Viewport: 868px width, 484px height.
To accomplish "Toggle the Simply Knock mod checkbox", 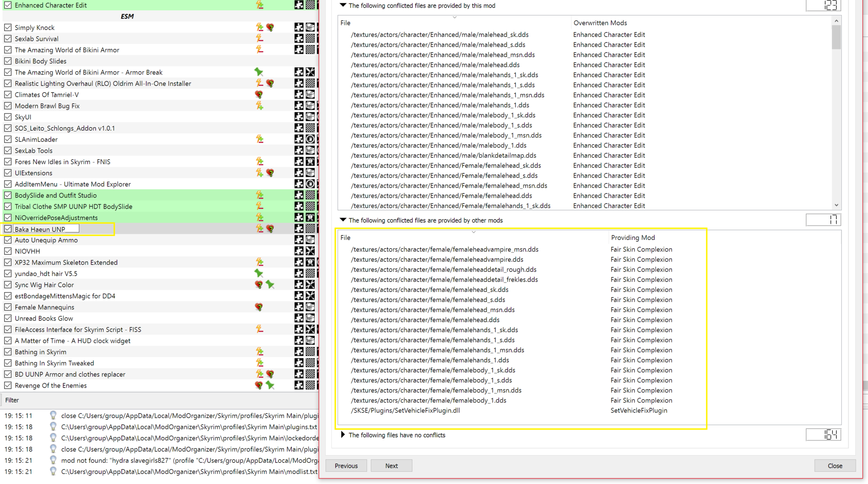I will coord(8,27).
